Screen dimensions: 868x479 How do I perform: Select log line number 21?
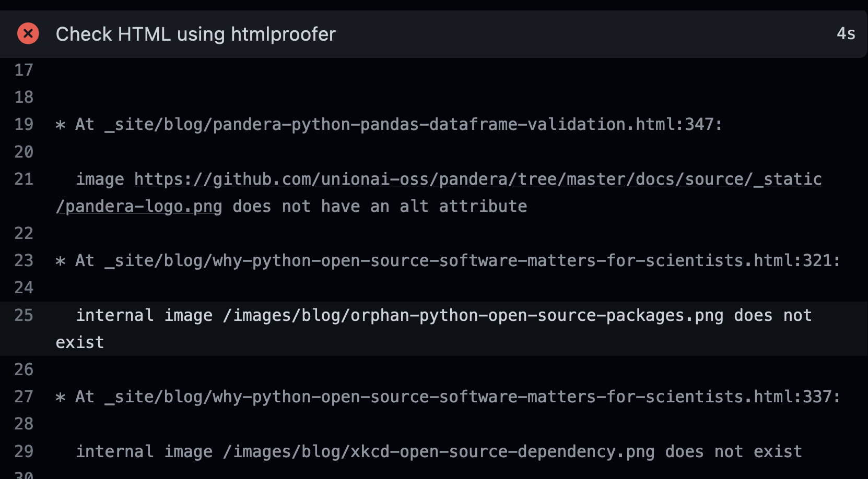pos(24,179)
